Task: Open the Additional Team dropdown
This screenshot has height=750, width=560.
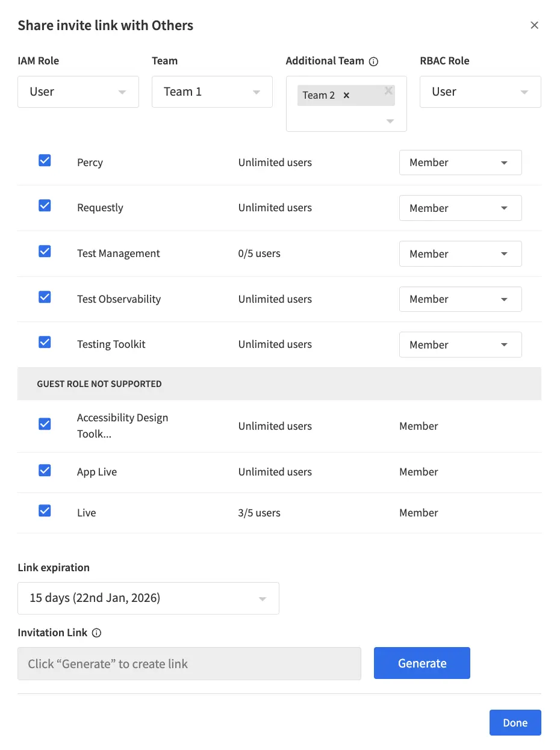Action: [390, 120]
